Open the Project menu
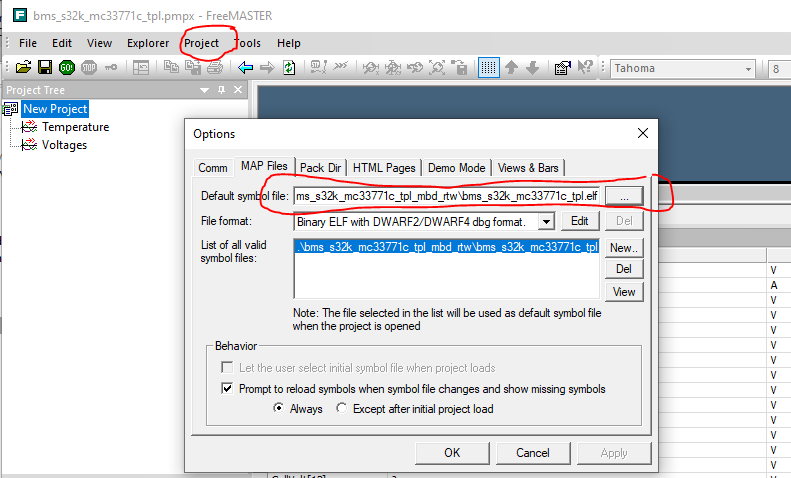The width and height of the screenshot is (791, 478). pos(201,43)
